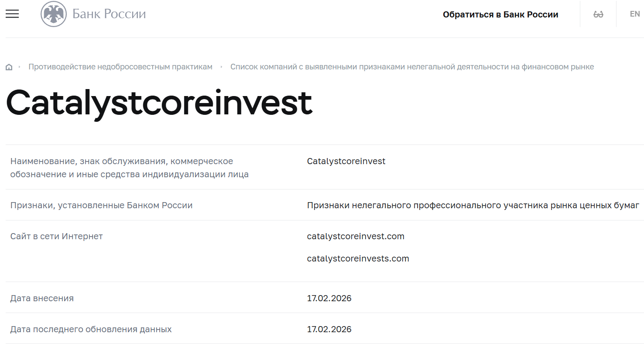
Task: Switch the site language to EN
Action: click(635, 14)
